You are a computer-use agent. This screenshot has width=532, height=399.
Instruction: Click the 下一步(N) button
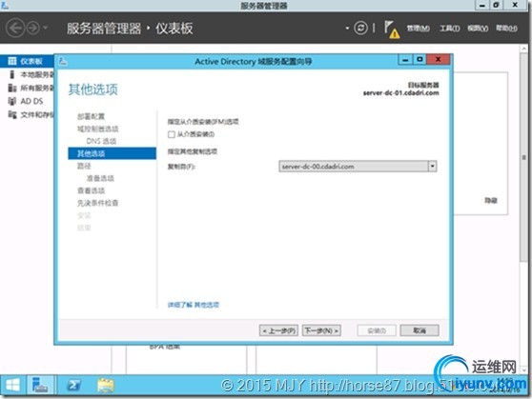click(321, 330)
